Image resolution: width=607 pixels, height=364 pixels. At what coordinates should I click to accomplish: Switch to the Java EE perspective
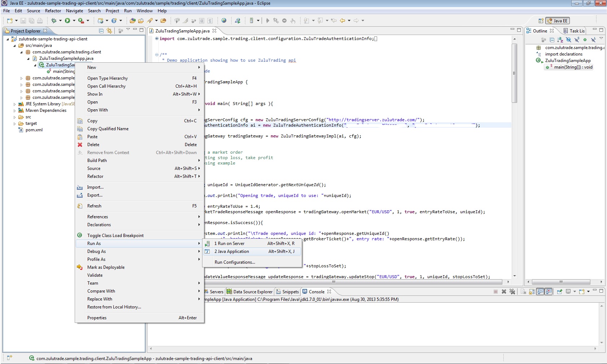(558, 21)
